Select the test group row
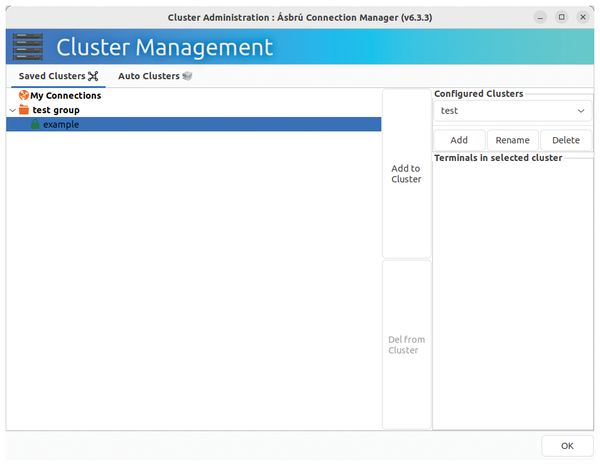 [x=194, y=110]
